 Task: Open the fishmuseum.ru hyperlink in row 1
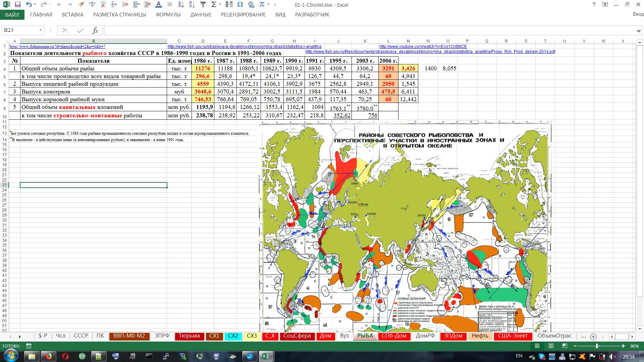[x=57, y=47]
